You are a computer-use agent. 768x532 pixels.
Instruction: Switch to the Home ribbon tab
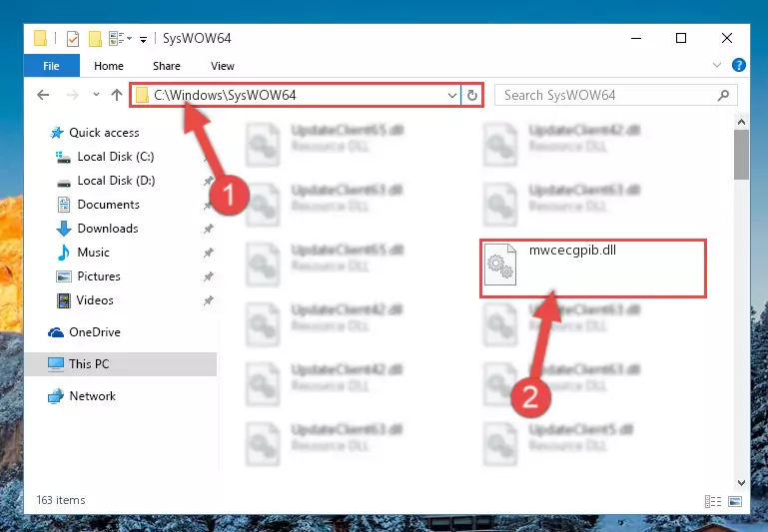tap(109, 66)
